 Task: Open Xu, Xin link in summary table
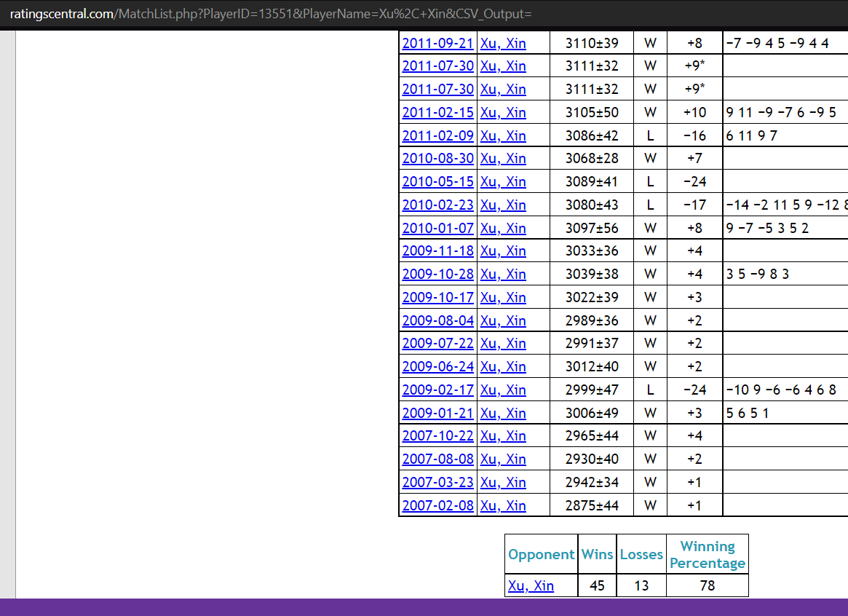[531, 585]
